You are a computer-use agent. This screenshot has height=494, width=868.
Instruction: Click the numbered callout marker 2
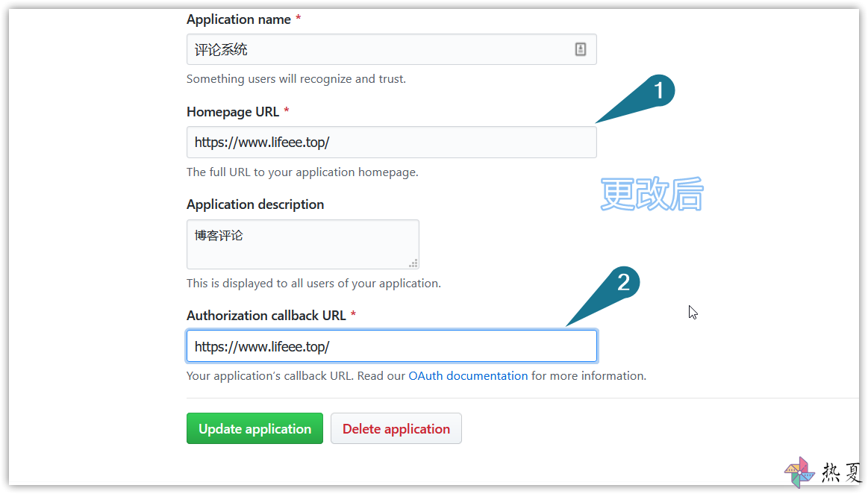point(623,283)
